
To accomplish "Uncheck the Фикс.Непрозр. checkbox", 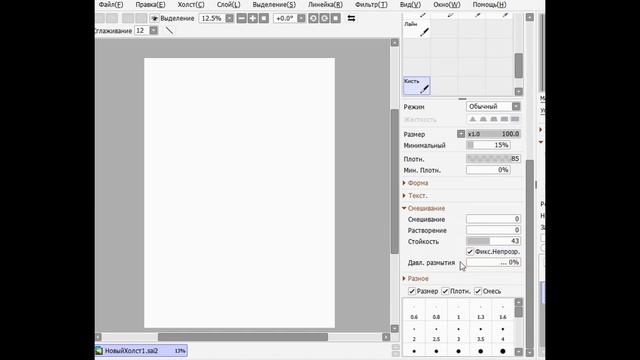I will pos(470,252).
